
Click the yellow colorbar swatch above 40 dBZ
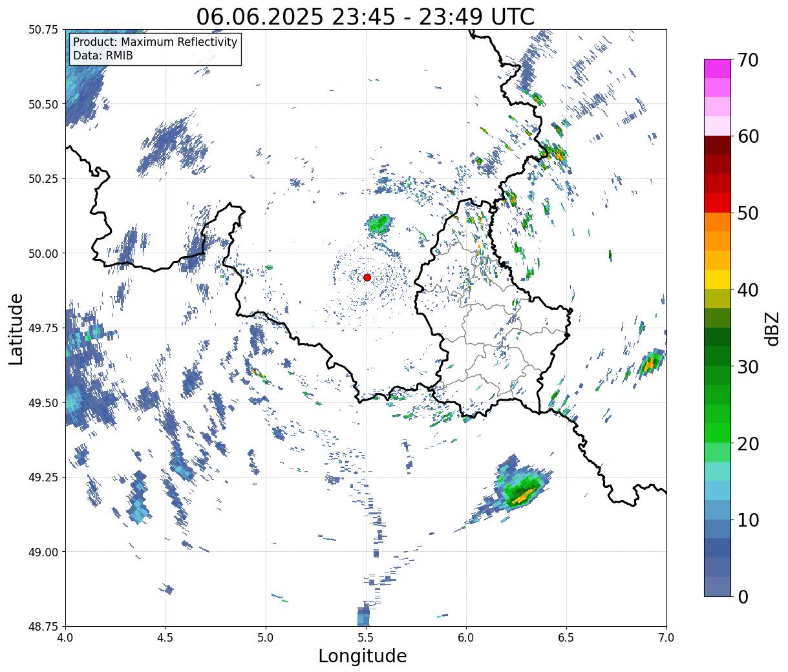[718, 280]
